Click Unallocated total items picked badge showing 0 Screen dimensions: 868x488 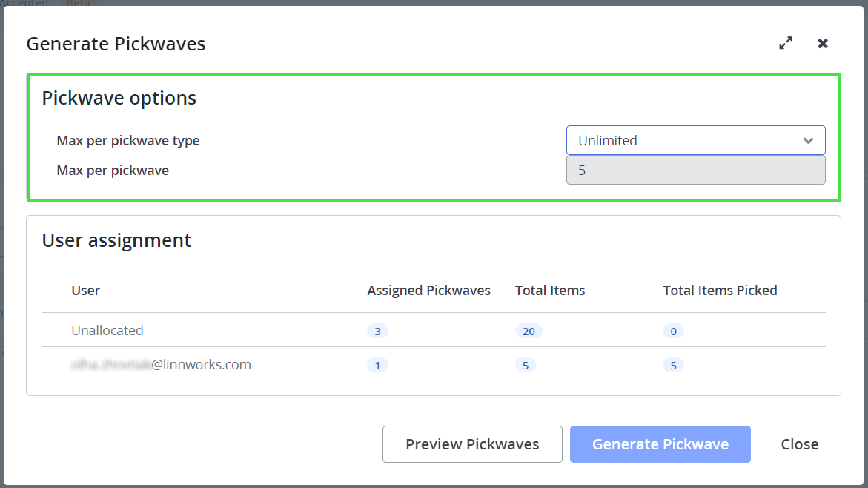tap(673, 332)
